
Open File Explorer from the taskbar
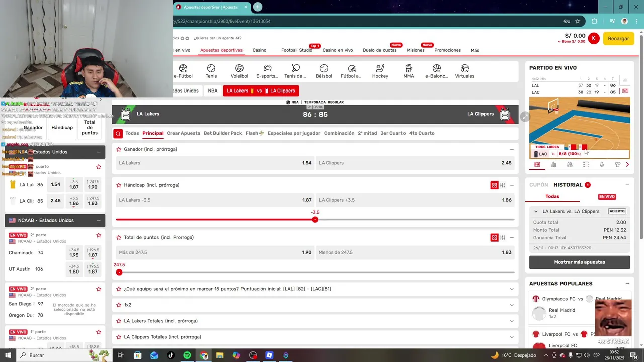(220, 355)
